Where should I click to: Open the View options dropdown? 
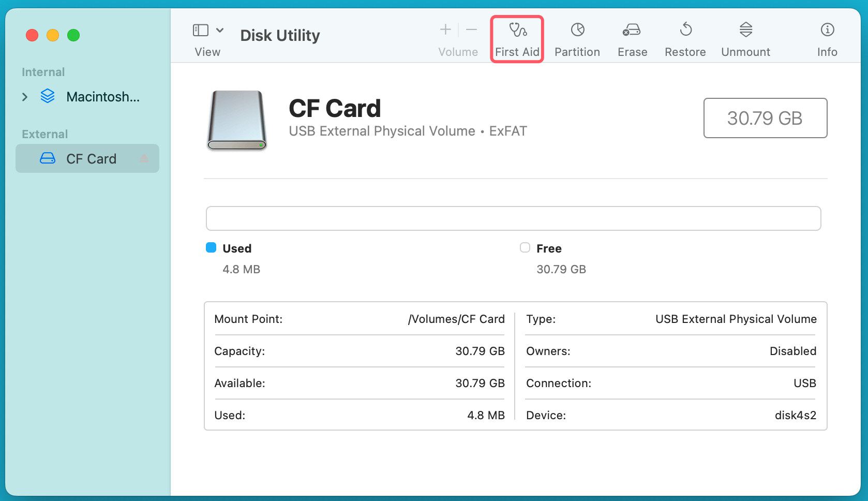pyautogui.click(x=220, y=30)
